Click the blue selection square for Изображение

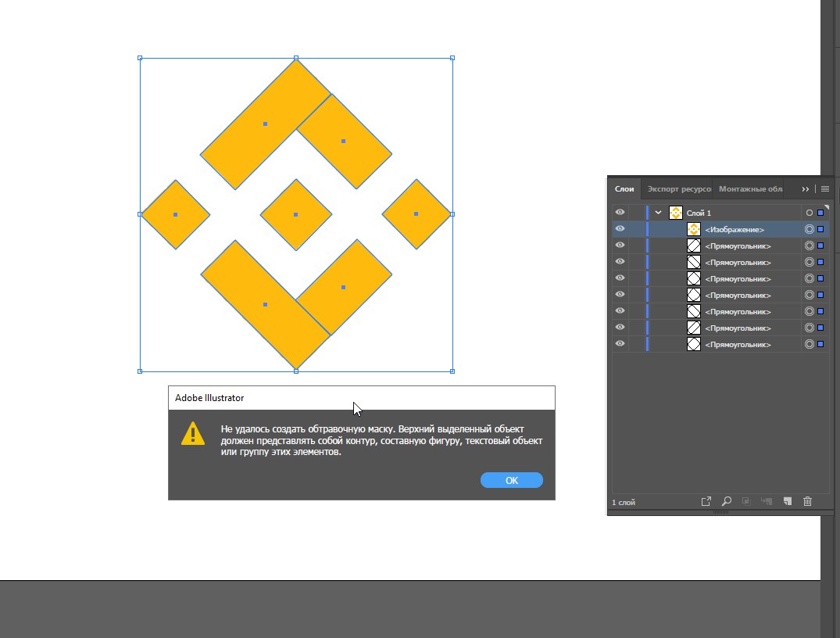[820, 229]
